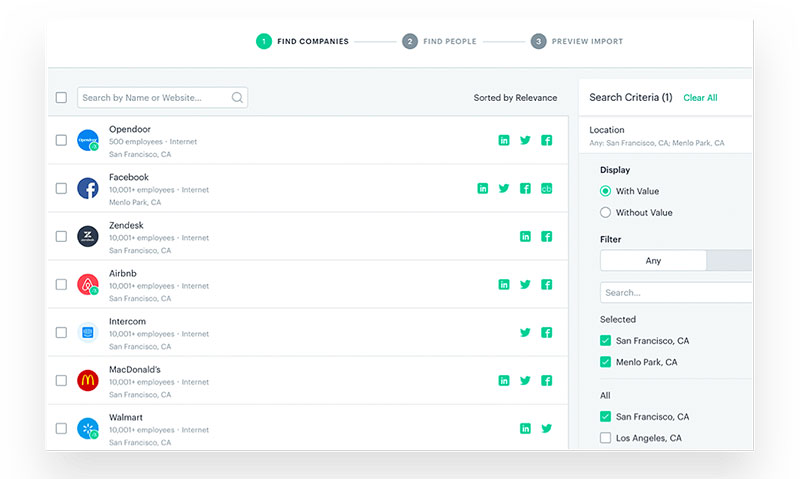
Task: Uncheck San Francisco, CA under Selected
Action: 605,340
